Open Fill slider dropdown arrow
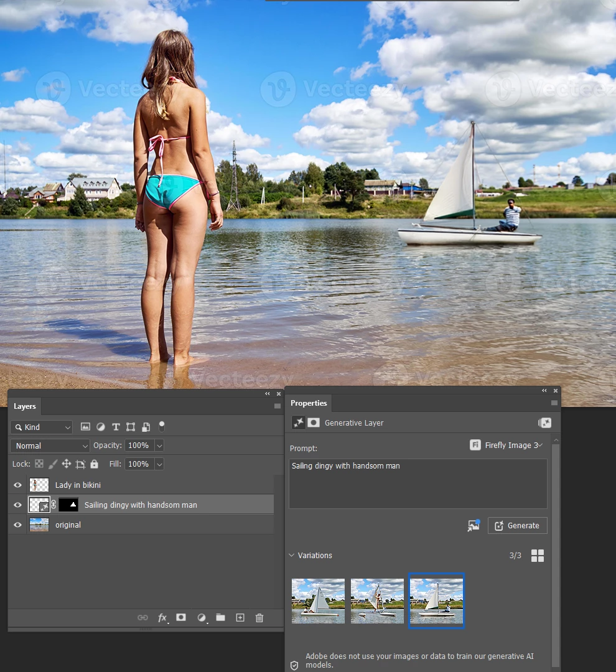 [159, 464]
